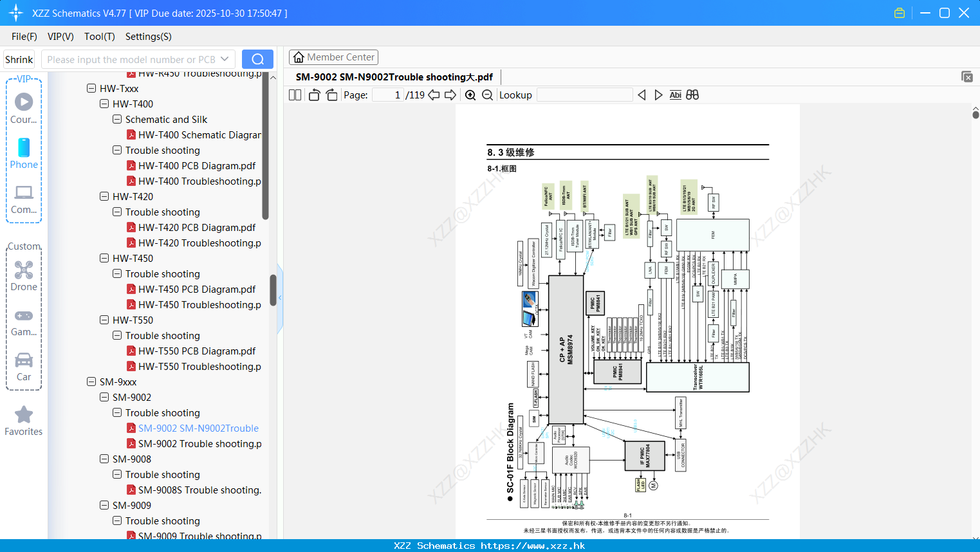Viewport: 980px width, 552px height.
Task: Click the PDF viewer scrollbar thumb
Action: coord(975,115)
